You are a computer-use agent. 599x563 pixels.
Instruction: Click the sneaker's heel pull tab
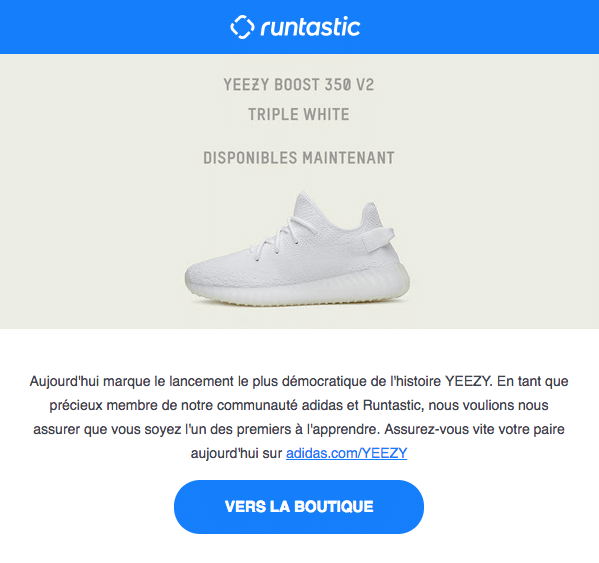tap(377, 238)
